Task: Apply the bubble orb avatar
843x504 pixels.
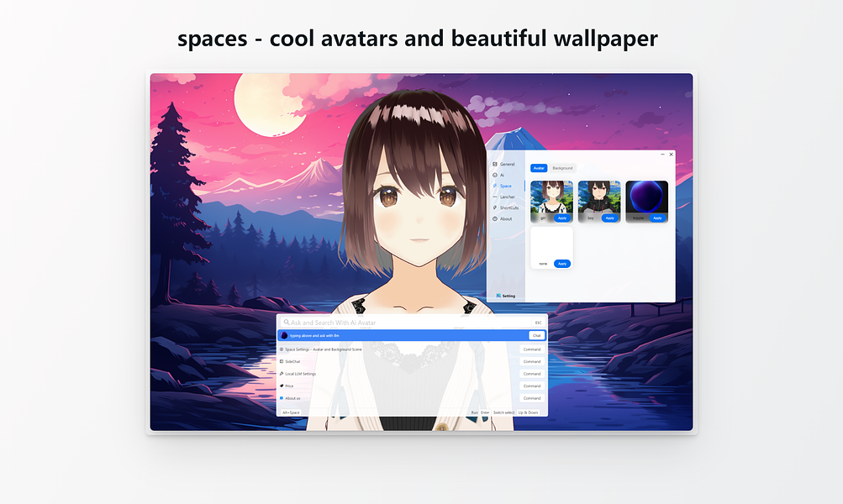Action: (657, 218)
